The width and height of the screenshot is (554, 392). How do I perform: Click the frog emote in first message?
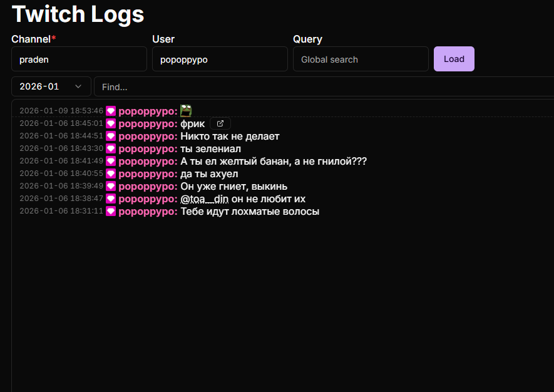[186, 111]
